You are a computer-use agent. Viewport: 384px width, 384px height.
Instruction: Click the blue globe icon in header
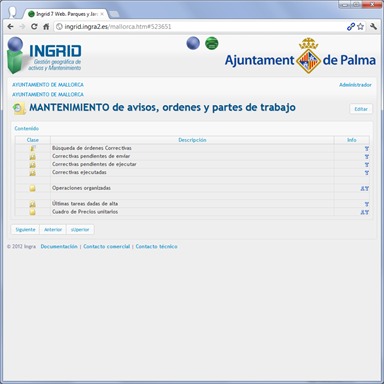[x=193, y=43]
